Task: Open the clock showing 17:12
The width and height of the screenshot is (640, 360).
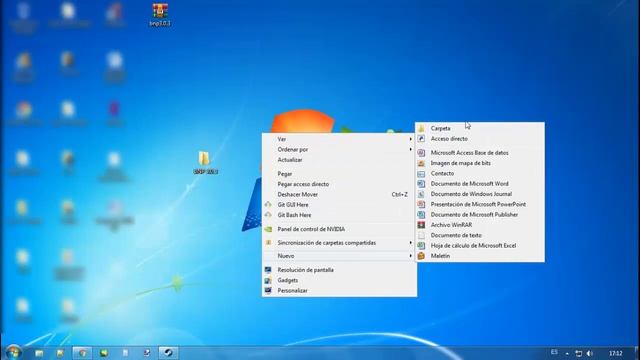Action: 616,353
